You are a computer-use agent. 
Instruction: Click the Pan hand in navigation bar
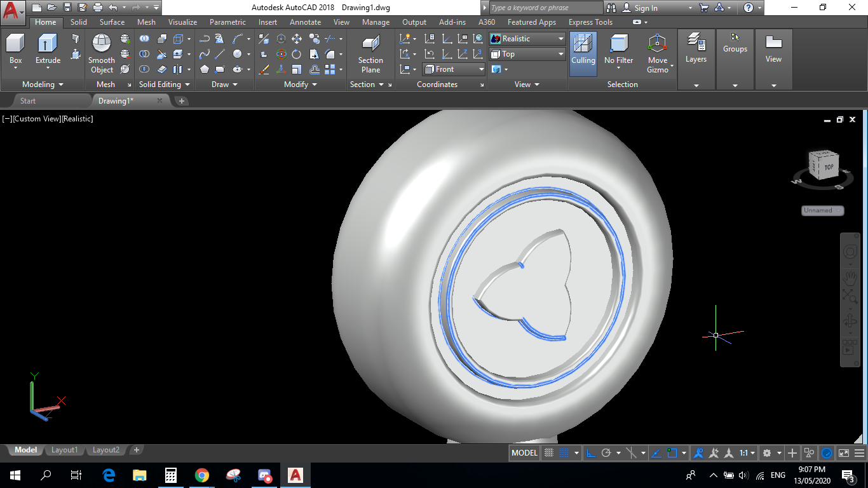tap(850, 278)
